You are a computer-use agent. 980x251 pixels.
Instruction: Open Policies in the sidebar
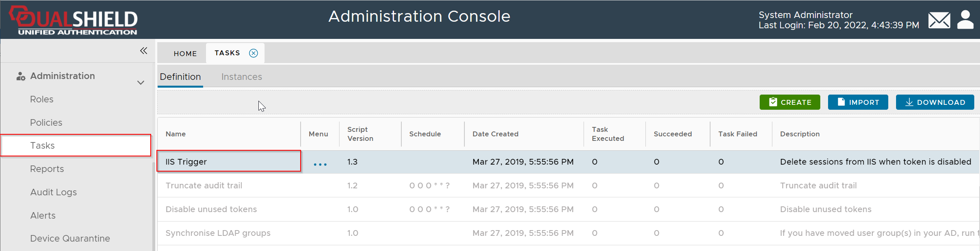coord(46,123)
